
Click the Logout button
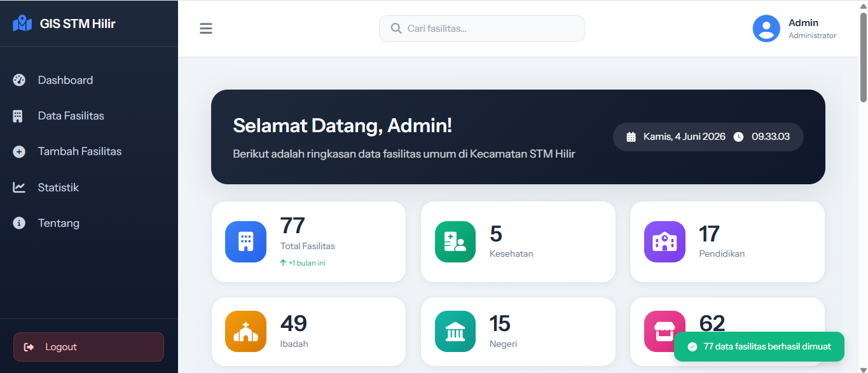point(88,347)
